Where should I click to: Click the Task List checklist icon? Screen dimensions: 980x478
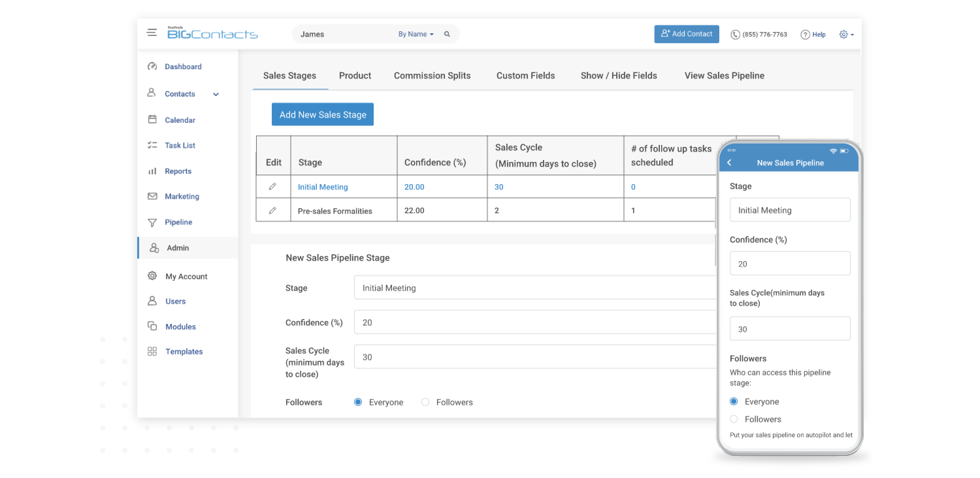click(x=152, y=145)
